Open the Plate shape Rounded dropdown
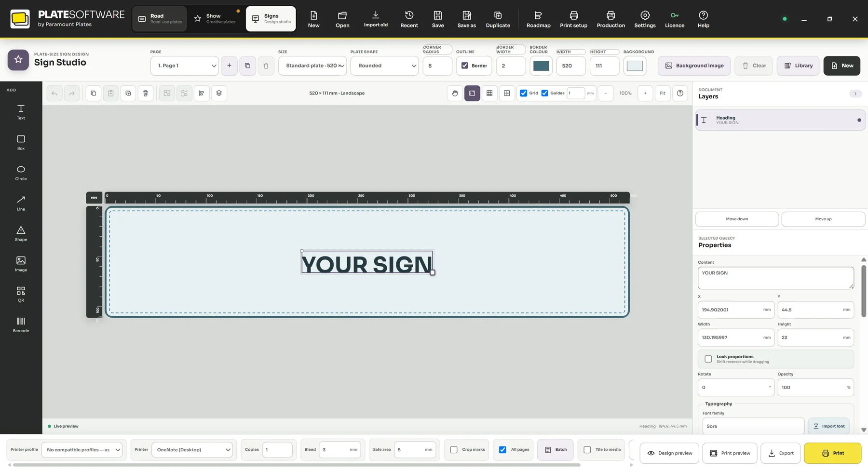Viewport: 868px width, 472px height. (384, 66)
